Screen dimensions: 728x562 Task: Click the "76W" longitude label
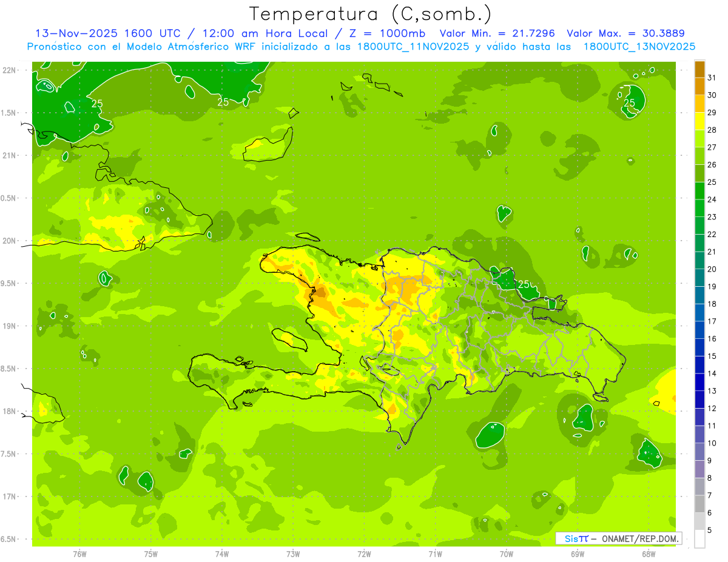coord(79,554)
